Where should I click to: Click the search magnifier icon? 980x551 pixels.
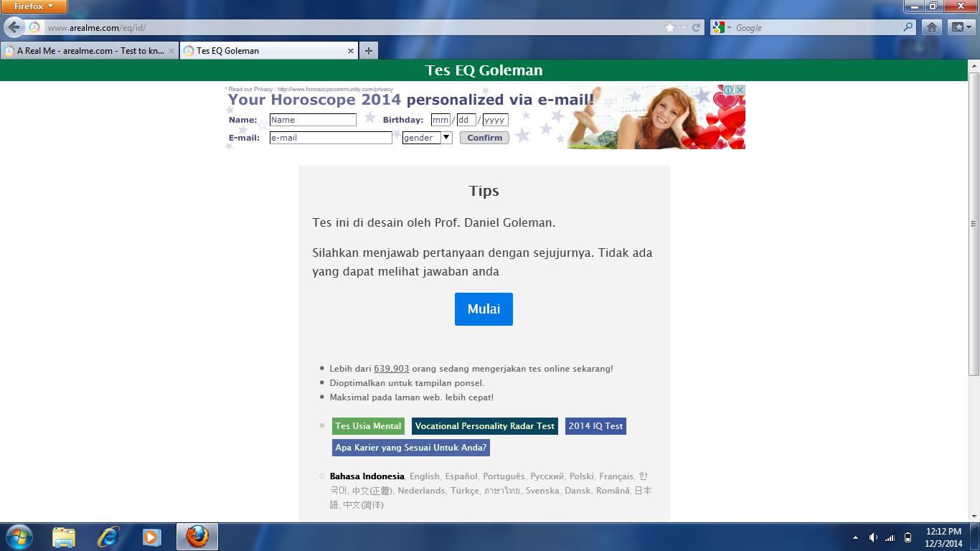tap(908, 27)
